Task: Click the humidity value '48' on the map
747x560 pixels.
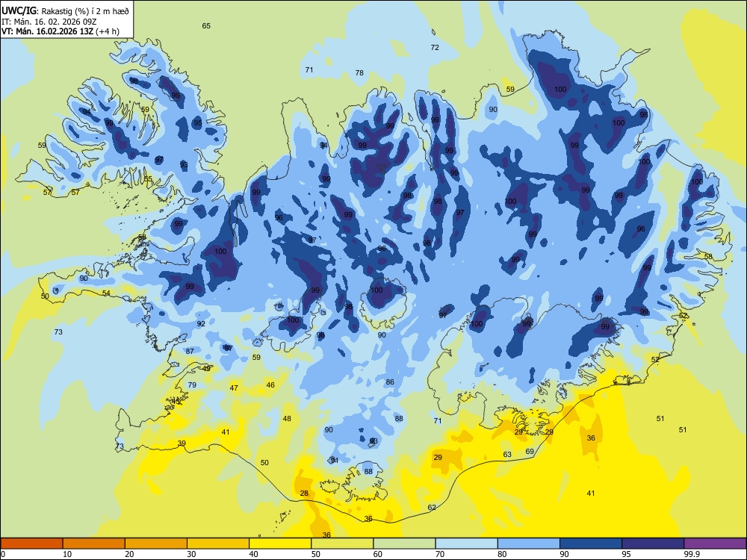Action: click(287, 419)
